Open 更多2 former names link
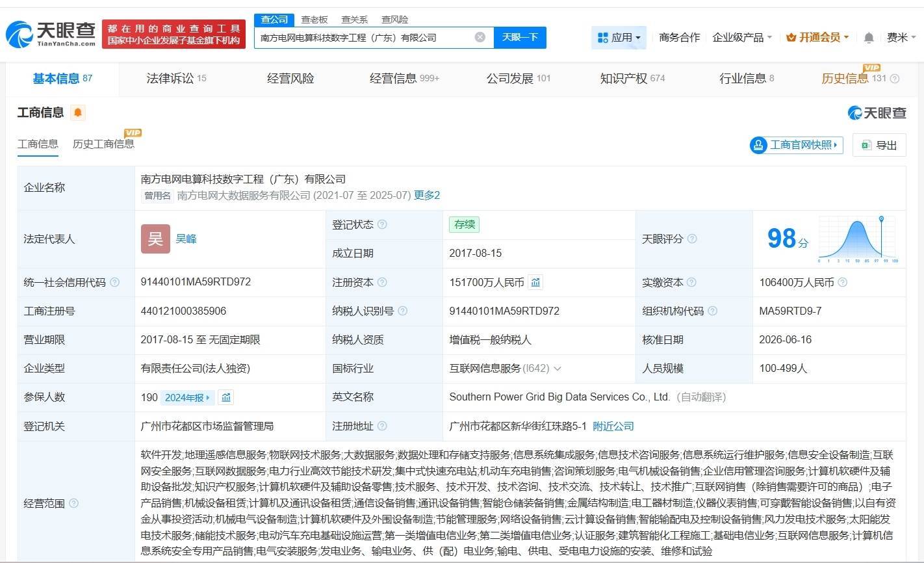The height and width of the screenshot is (563, 924). point(427,195)
